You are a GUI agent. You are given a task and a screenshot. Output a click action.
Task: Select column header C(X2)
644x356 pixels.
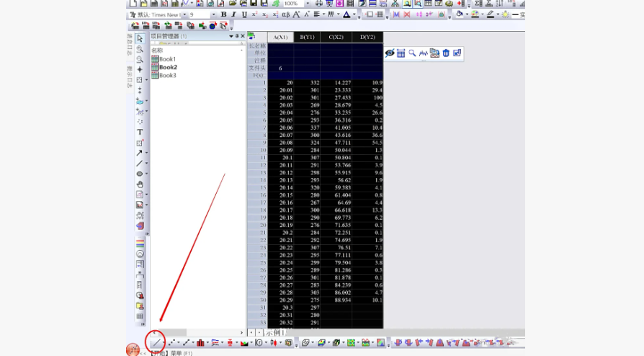[337, 37]
